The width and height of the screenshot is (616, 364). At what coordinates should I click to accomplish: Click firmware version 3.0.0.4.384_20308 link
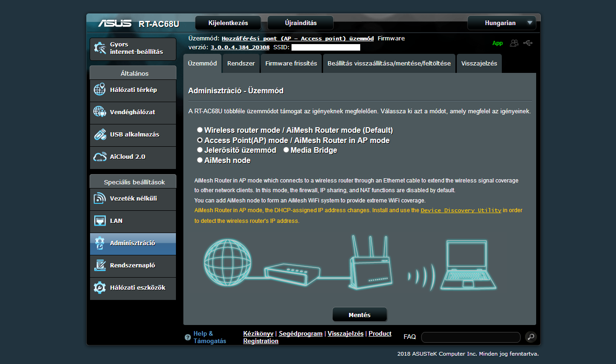pos(240,47)
